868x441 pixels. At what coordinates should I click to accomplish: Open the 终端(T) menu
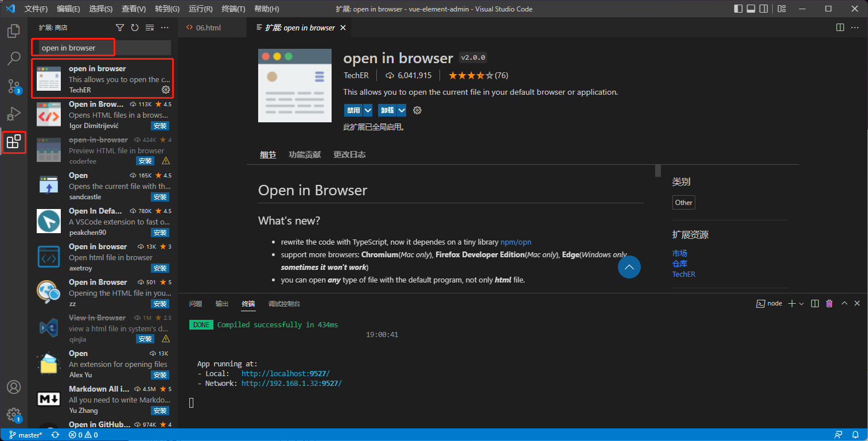point(233,9)
